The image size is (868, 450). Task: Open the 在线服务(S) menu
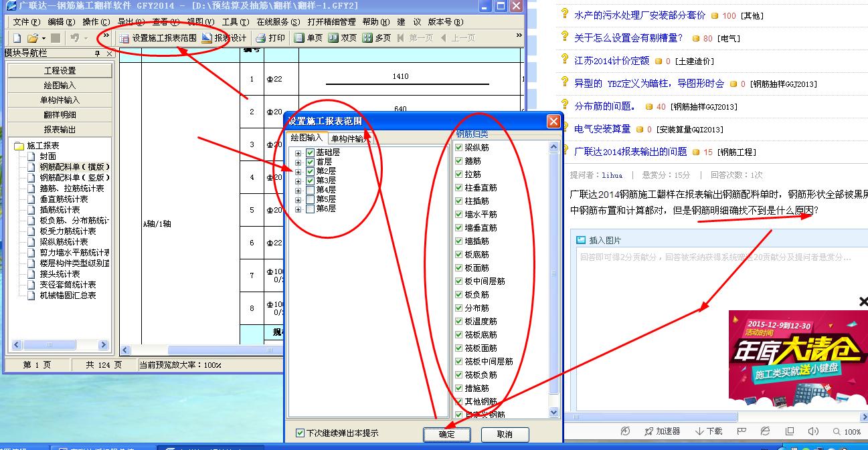coord(278,22)
